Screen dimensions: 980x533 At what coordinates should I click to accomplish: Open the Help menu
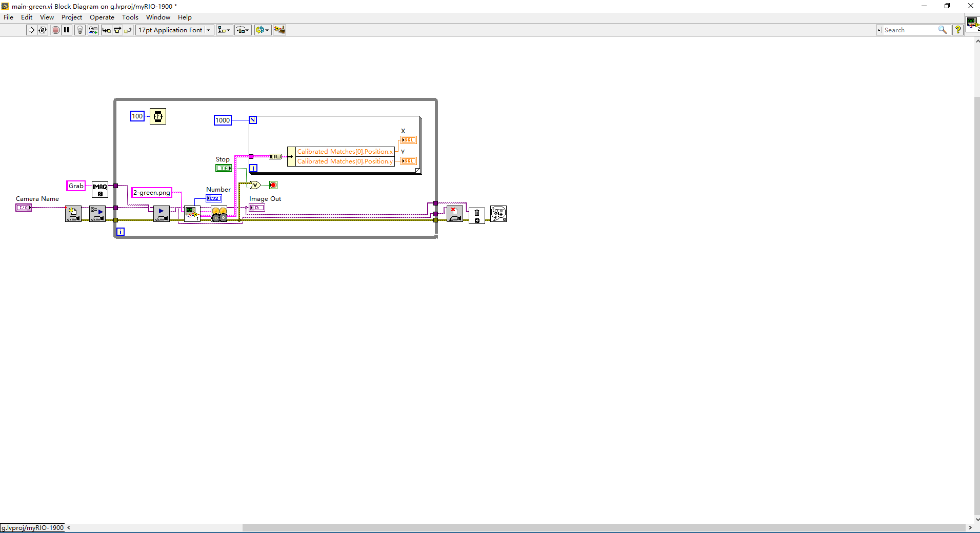(x=185, y=17)
